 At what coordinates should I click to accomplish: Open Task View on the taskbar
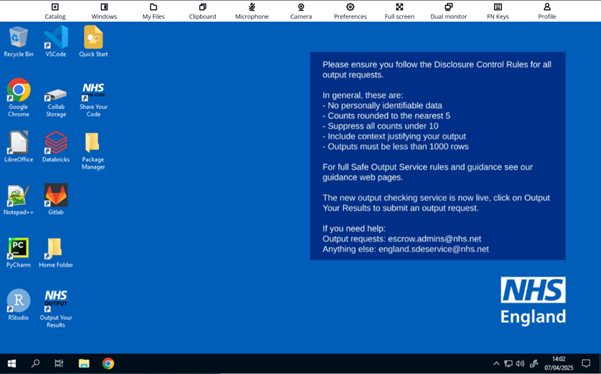59,363
